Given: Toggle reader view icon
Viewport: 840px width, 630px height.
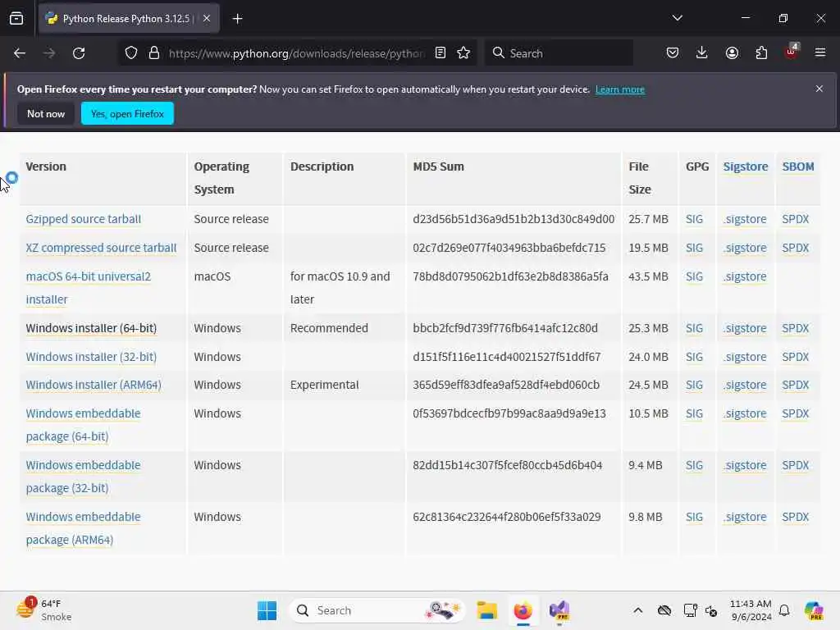Looking at the screenshot, I should coord(441,53).
